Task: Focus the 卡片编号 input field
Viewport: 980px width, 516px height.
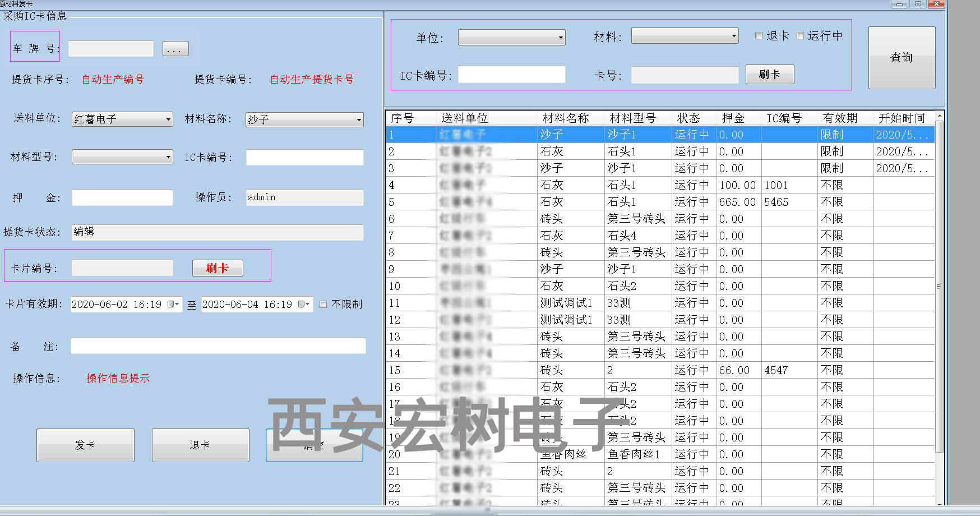Action: point(122,268)
